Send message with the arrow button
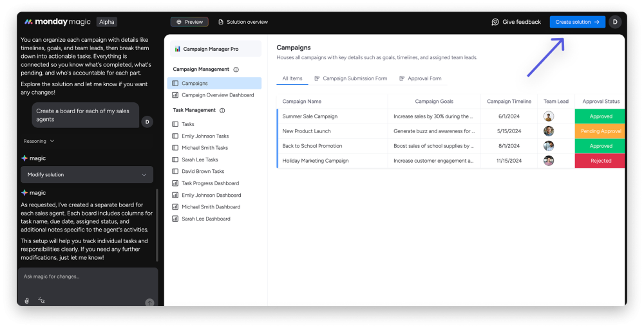This screenshot has height=328, width=644. [149, 302]
